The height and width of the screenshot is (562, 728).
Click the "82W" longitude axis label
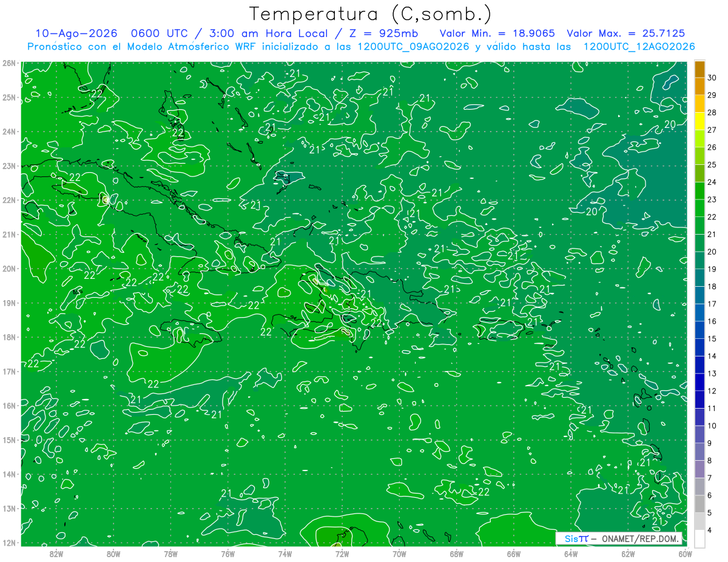tap(56, 553)
